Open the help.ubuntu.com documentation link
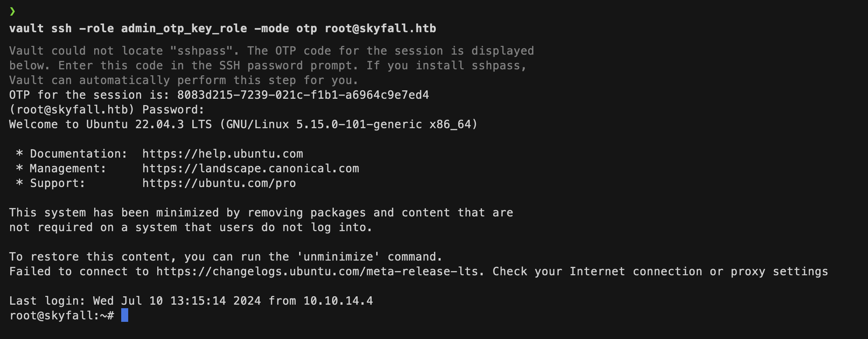This screenshot has height=339, width=868. tap(222, 154)
